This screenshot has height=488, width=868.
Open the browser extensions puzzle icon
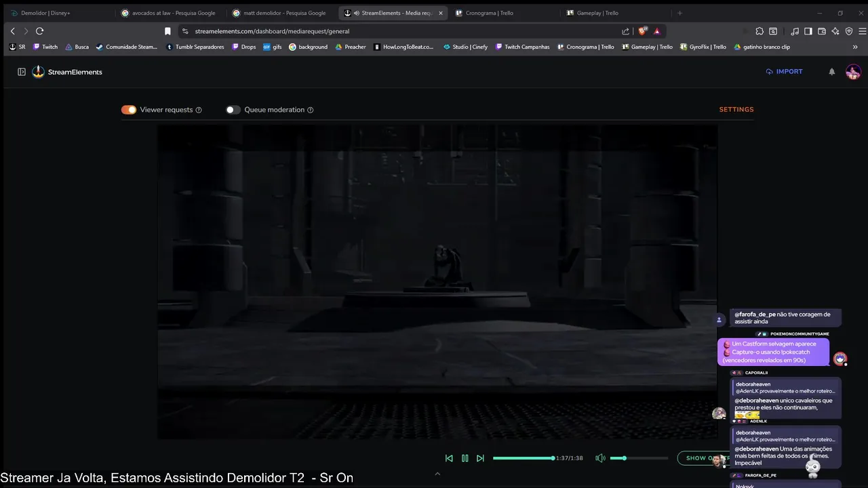759,31
